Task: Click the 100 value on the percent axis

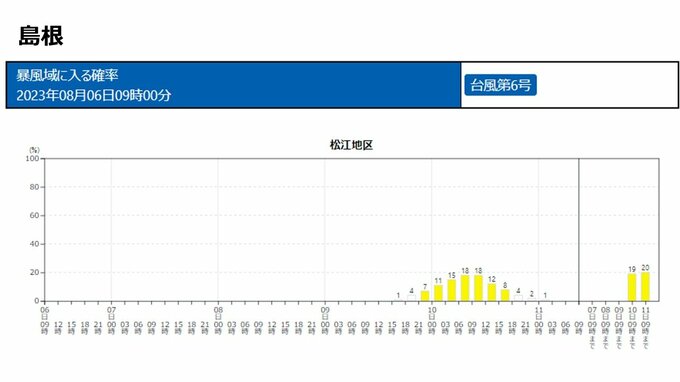Action: [x=33, y=159]
